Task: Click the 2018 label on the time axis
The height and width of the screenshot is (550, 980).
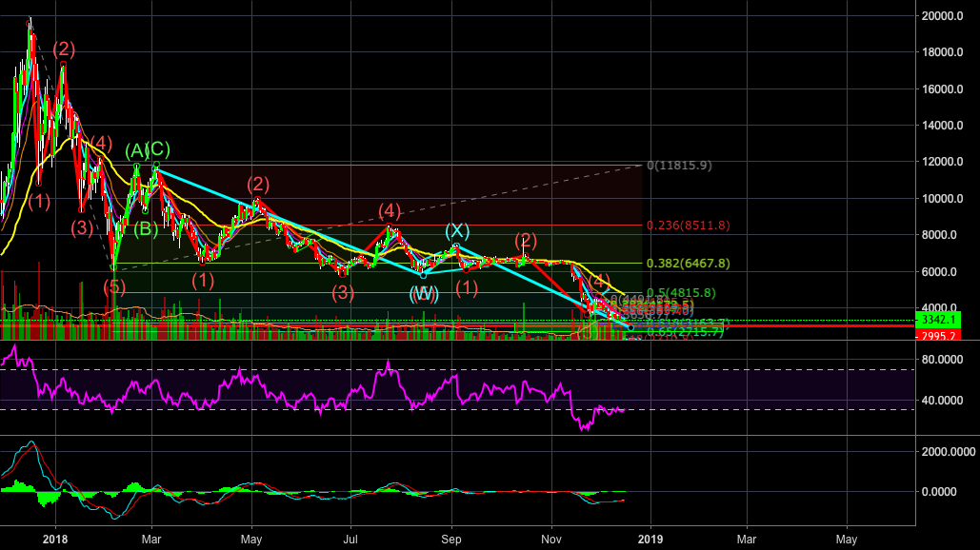Action: tap(56, 539)
